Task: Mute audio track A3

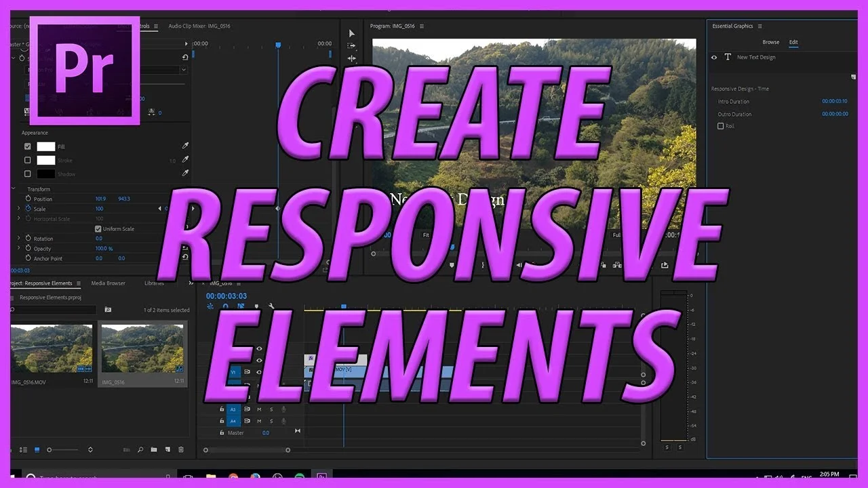Action: coord(259,409)
